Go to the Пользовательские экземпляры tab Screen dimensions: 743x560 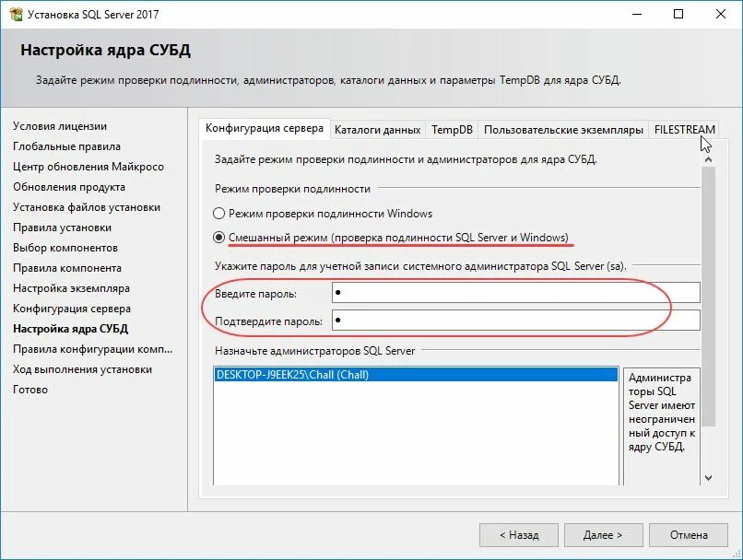(x=563, y=130)
